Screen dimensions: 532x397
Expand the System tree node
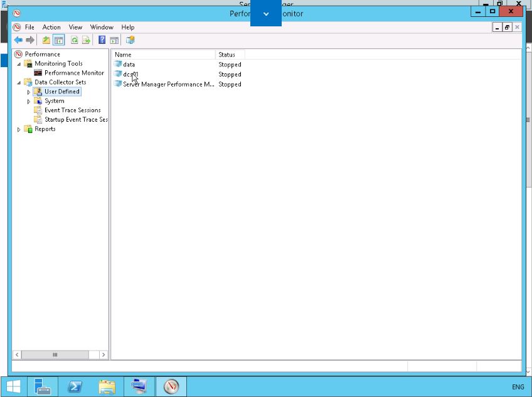tap(28, 101)
